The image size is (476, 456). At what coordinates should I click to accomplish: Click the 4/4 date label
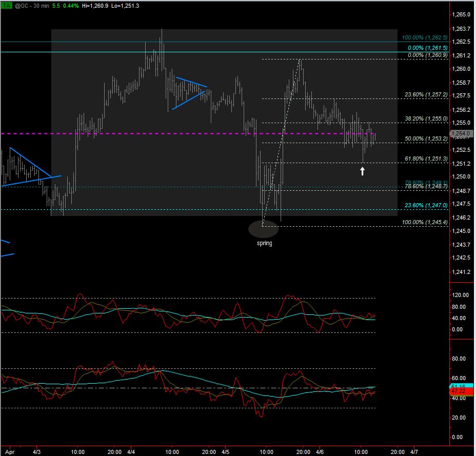(x=131, y=452)
